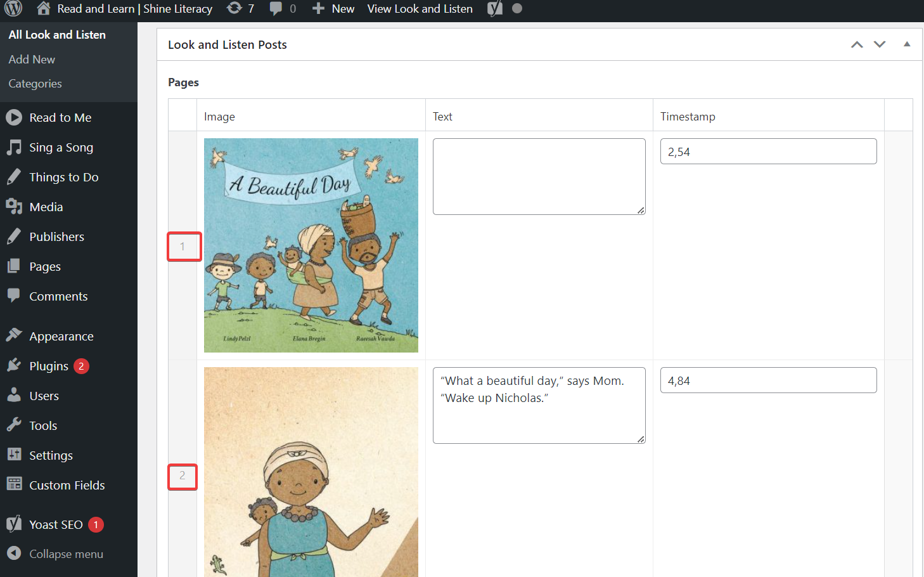Click the row 1 order handle
Screen dimensions: 924x577
[x=183, y=246]
